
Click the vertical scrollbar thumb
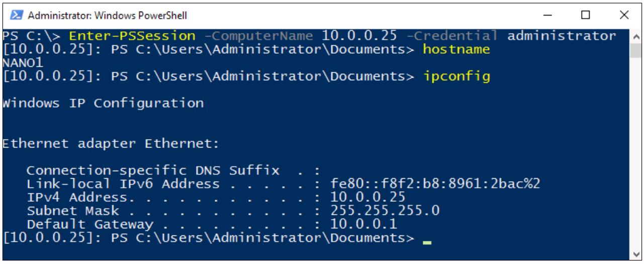[635, 50]
